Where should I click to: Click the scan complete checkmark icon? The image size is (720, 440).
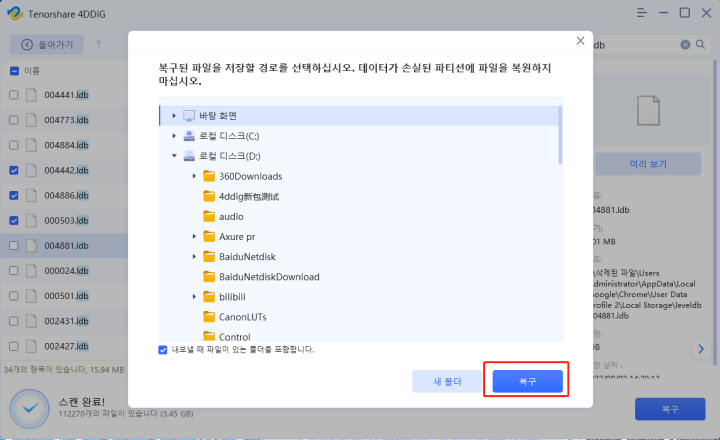30,408
